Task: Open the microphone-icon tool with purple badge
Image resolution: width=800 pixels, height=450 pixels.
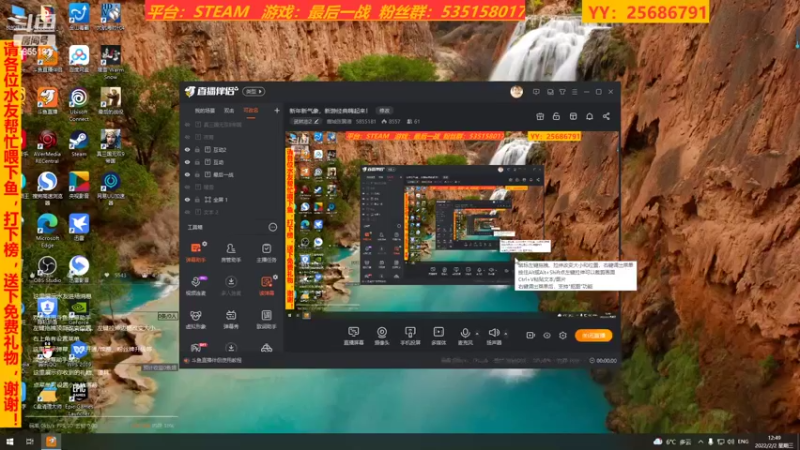Action: pyautogui.click(x=196, y=286)
